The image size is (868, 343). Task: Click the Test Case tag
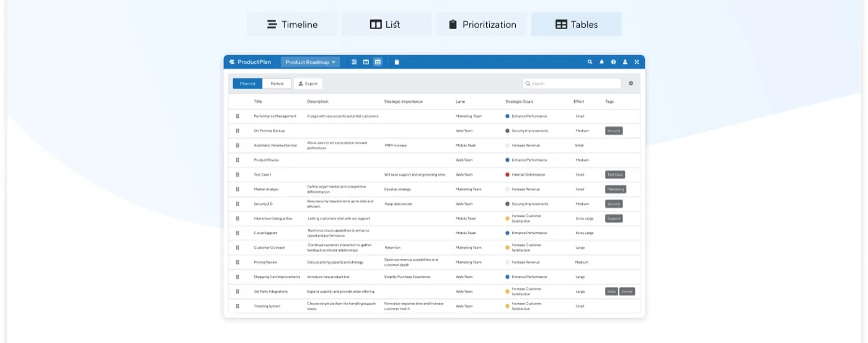coord(615,175)
